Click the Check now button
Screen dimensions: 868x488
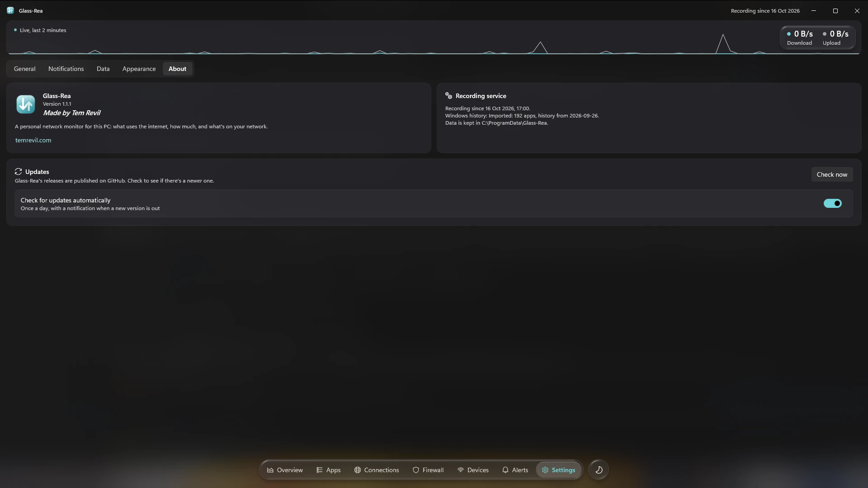(832, 174)
